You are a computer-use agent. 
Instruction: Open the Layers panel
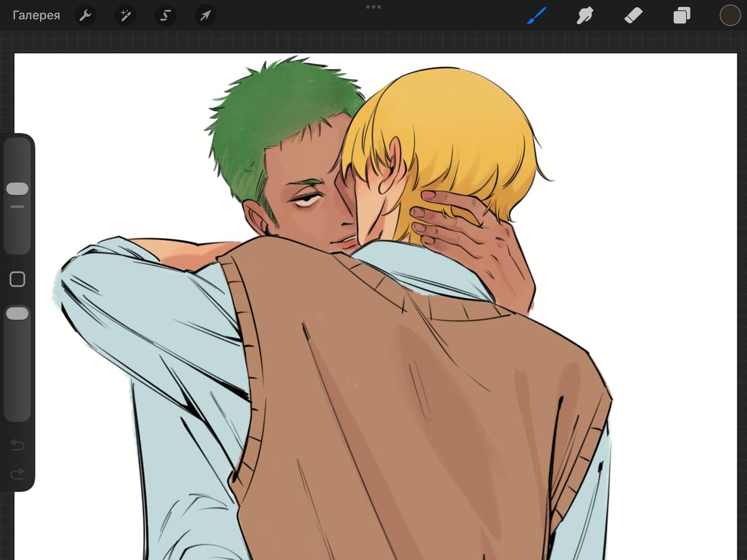(x=682, y=15)
